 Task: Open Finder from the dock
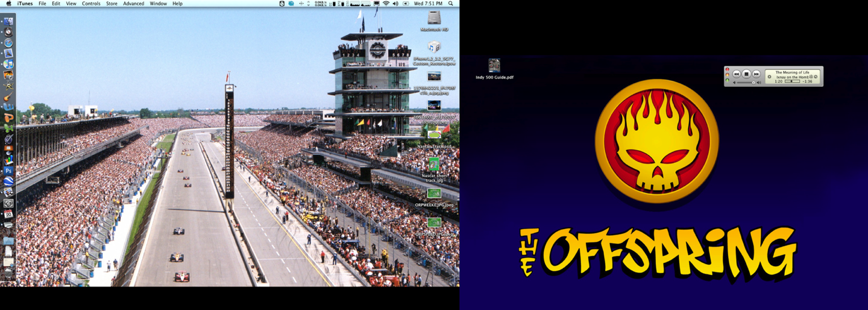click(x=8, y=22)
